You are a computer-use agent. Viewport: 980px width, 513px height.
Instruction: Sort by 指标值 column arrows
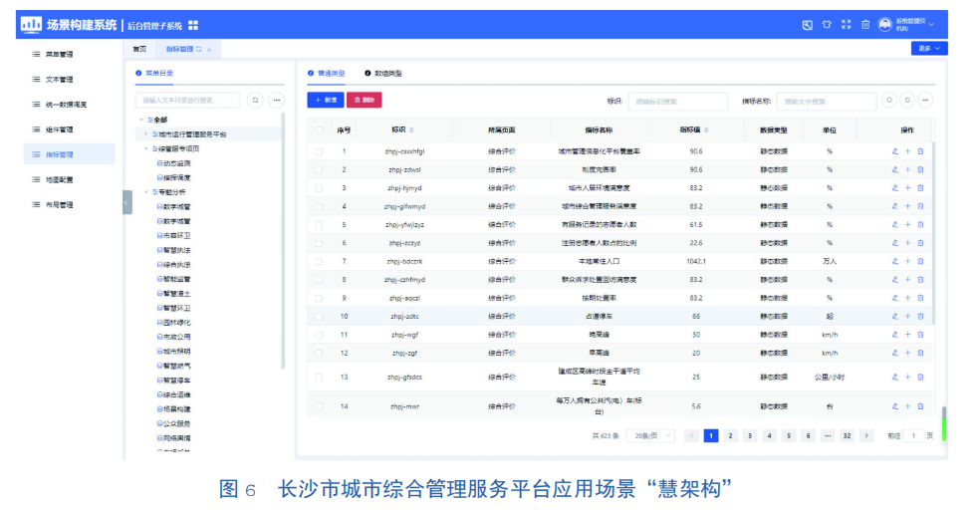pyautogui.click(x=706, y=129)
